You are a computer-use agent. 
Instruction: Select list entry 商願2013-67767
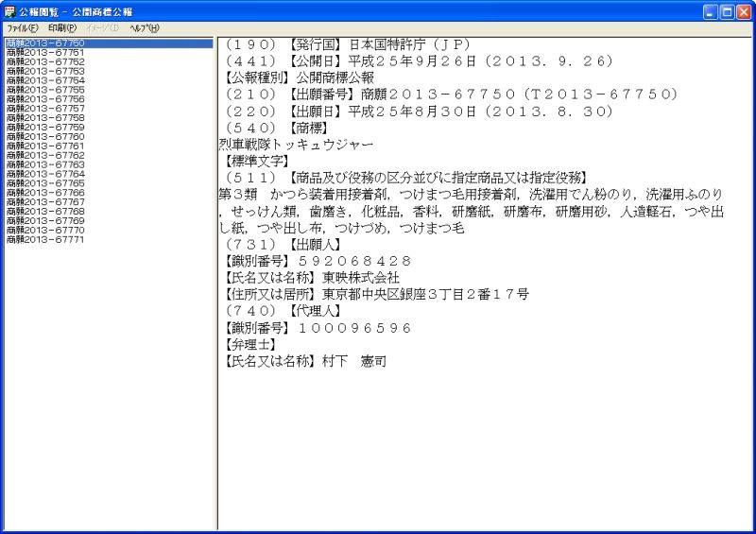click(x=45, y=201)
